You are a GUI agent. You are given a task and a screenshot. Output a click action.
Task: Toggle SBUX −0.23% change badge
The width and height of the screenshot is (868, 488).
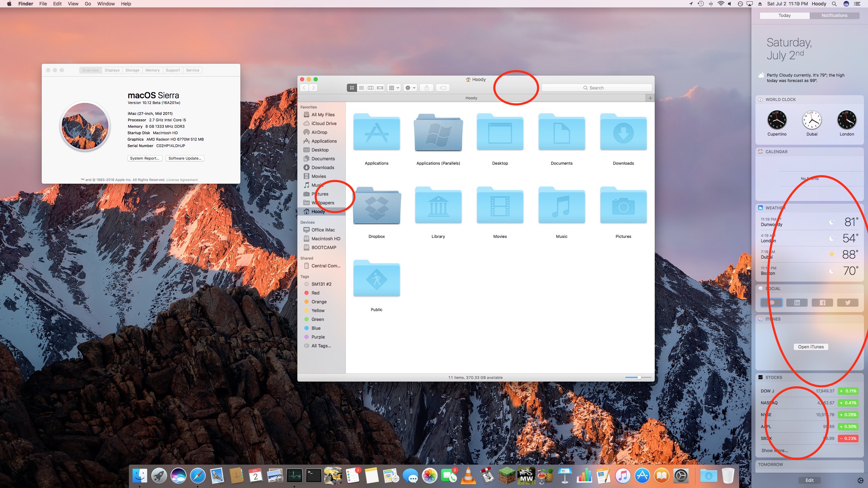[848, 439]
